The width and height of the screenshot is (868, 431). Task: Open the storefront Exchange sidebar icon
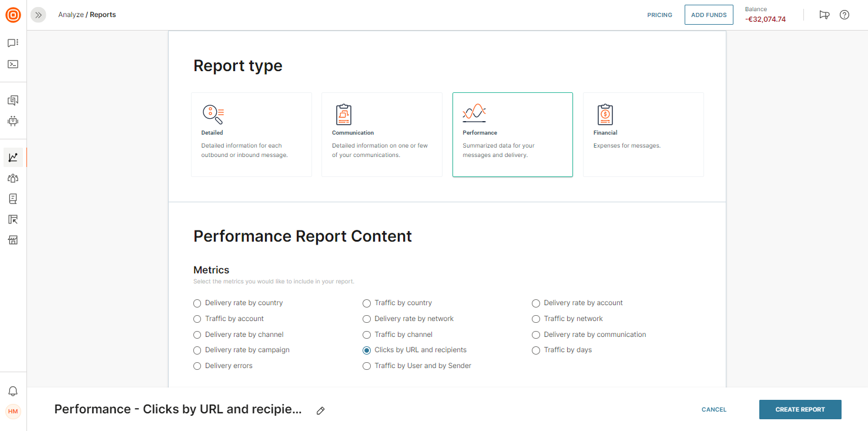click(x=13, y=240)
